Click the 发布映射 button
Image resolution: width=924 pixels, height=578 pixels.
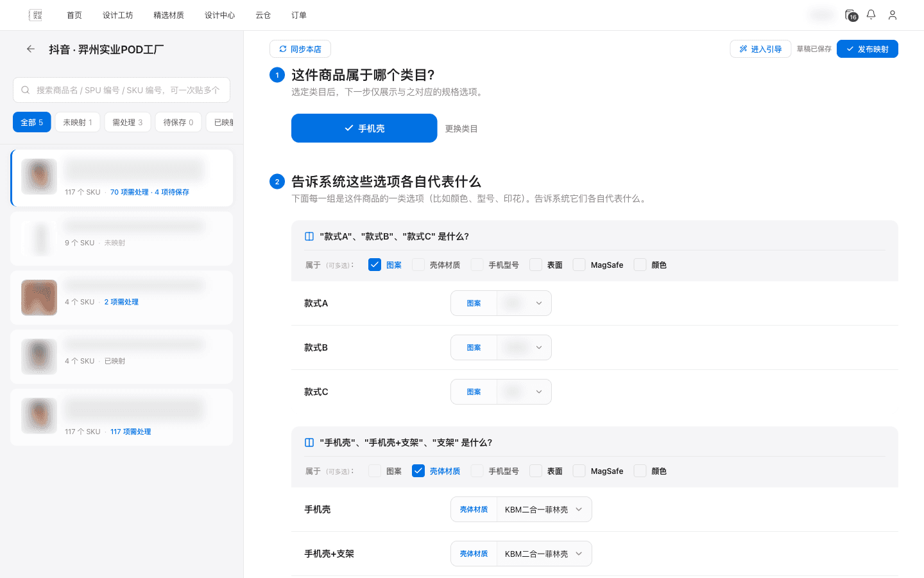click(x=868, y=49)
